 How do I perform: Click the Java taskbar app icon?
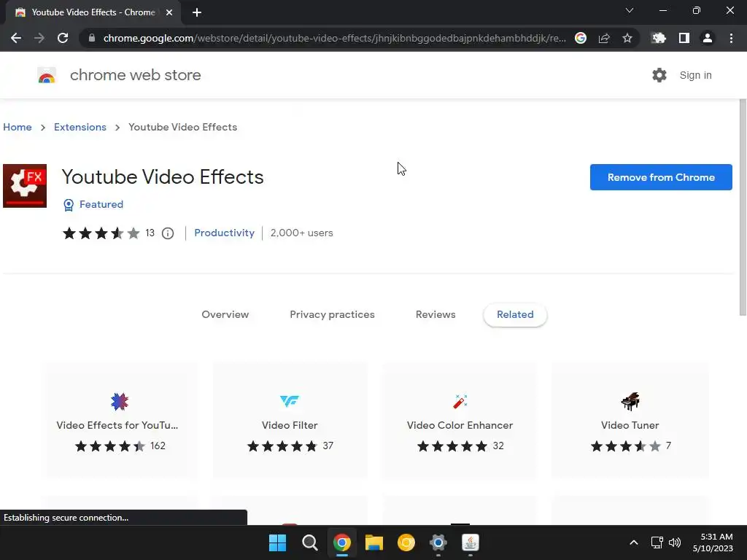pos(471,542)
